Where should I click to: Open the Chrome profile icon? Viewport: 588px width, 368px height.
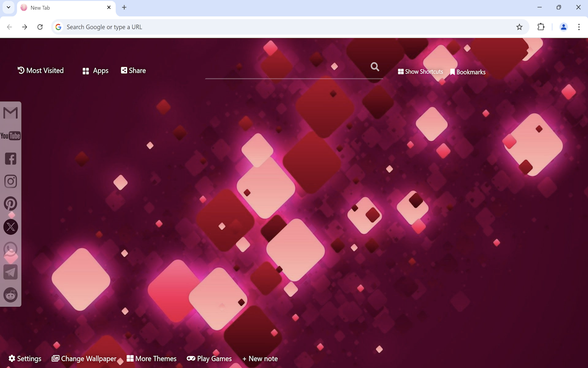pyautogui.click(x=564, y=27)
